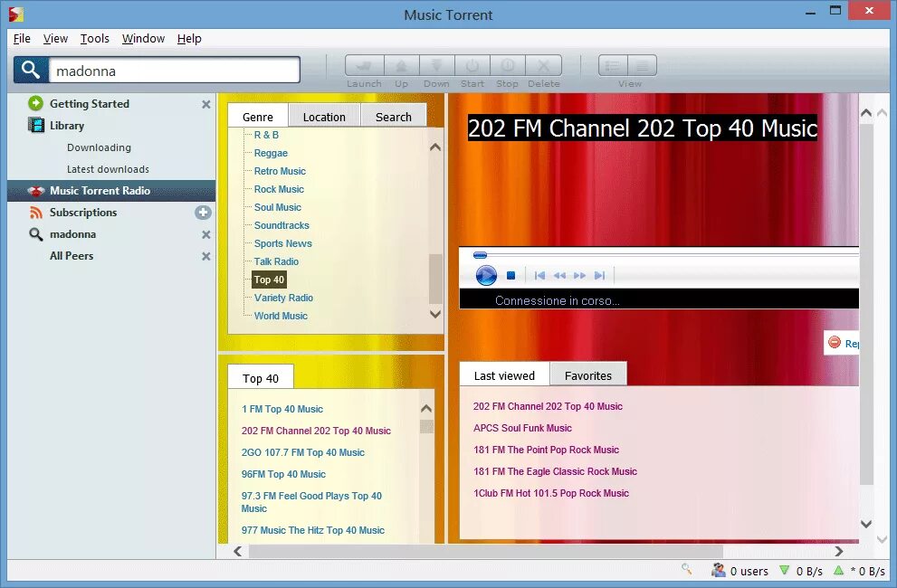
Task: Select the Rock Music genre
Action: tap(279, 189)
